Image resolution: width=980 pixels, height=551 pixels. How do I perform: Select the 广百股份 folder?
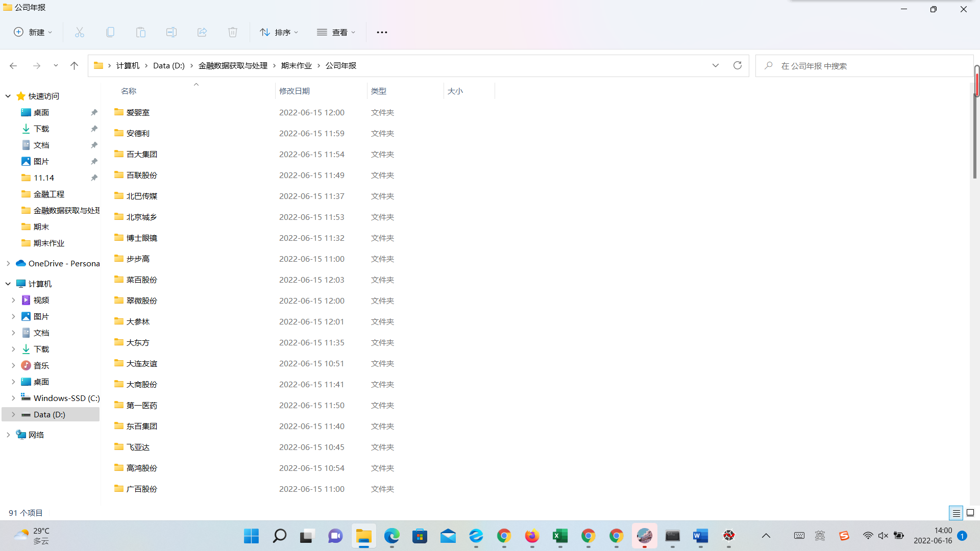pos(142,489)
